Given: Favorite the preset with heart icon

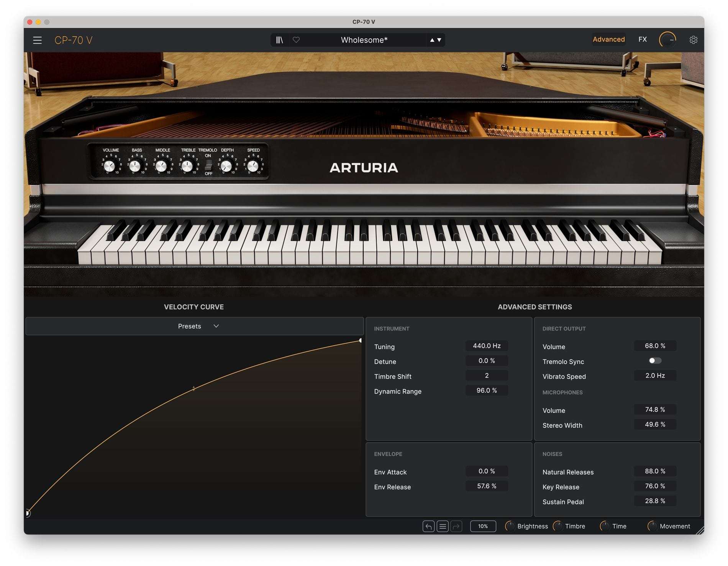Looking at the screenshot, I should click(296, 40).
